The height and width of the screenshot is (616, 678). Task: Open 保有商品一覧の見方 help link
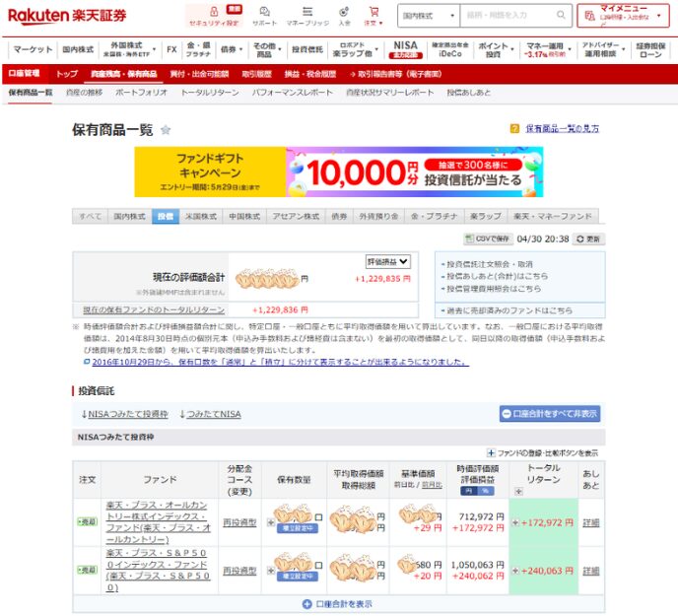coord(562,128)
